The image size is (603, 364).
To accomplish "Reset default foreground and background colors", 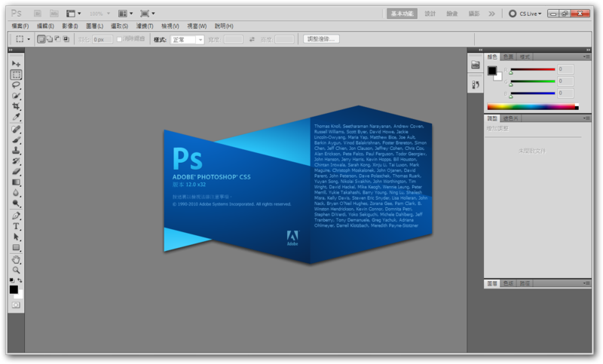I will coord(12,280).
